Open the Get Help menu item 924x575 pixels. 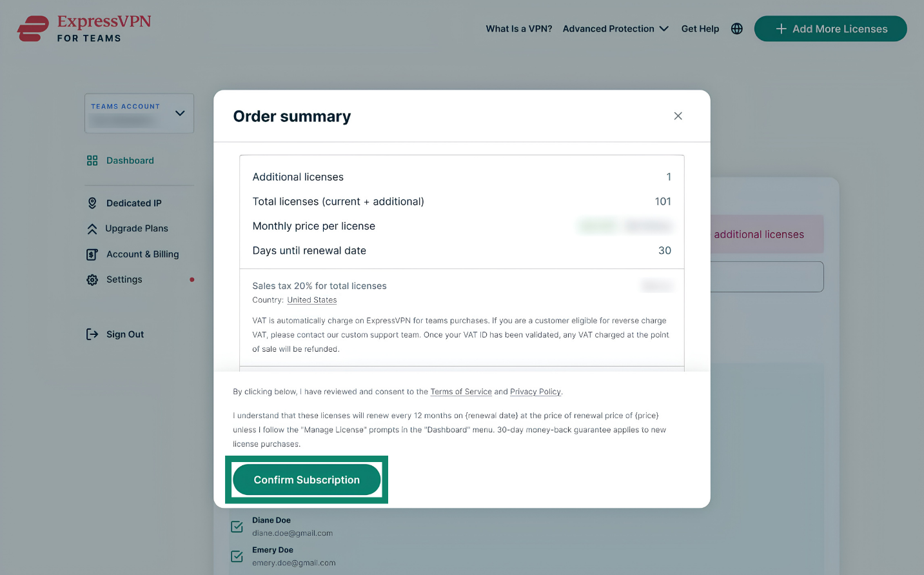[700, 29]
